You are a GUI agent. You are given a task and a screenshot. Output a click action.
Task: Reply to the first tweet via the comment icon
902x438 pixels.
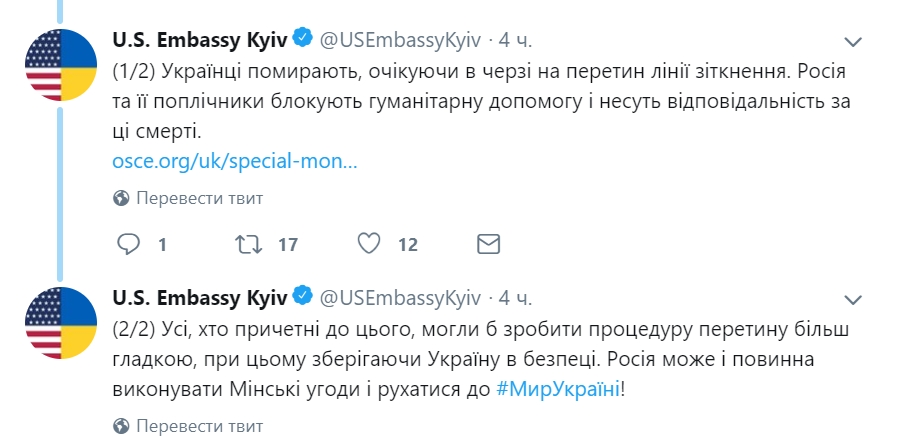point(128,245)
